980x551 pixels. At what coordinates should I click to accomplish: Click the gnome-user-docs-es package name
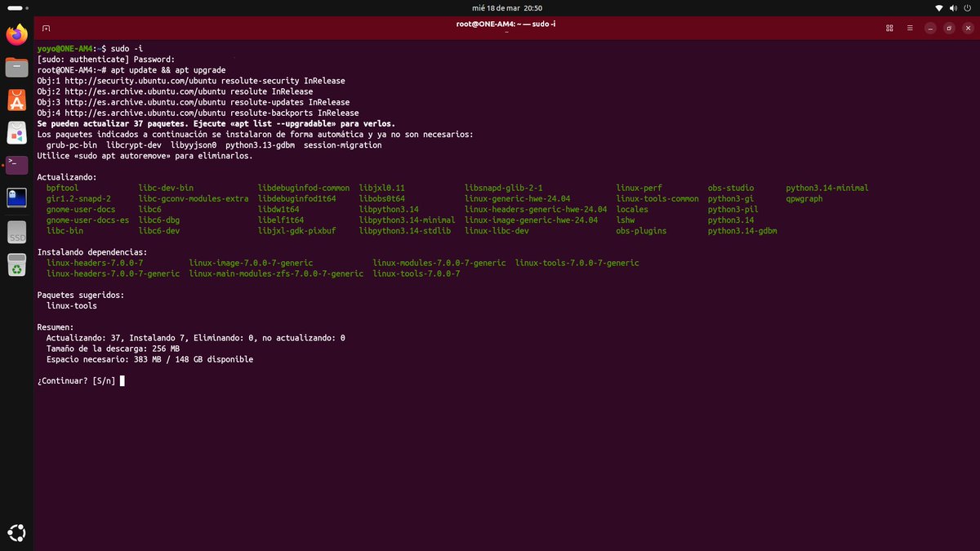tap(87, 220)
